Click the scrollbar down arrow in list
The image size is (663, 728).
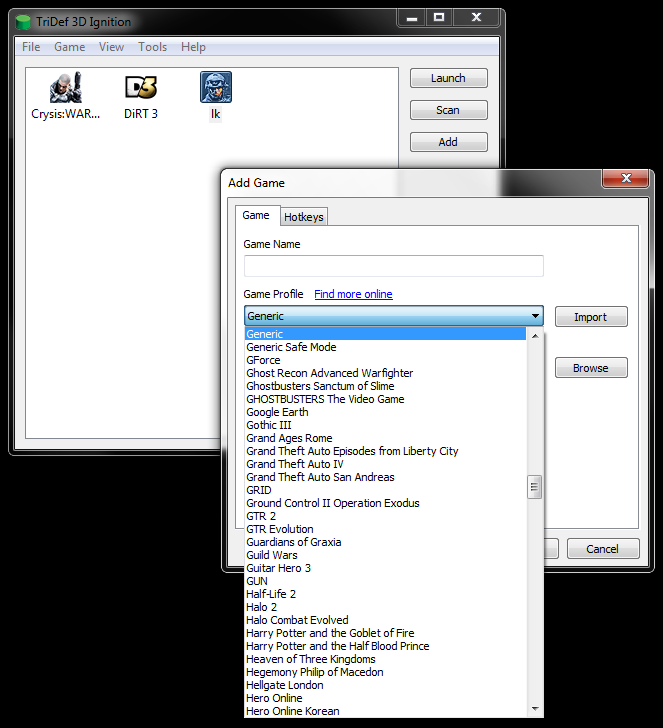point(535,709)
